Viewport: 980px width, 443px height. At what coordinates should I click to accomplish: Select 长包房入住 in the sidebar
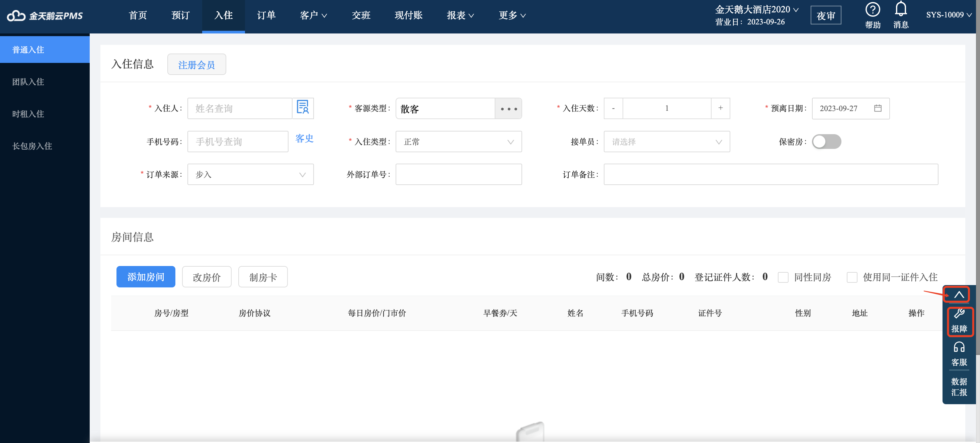tap(45, 146)
